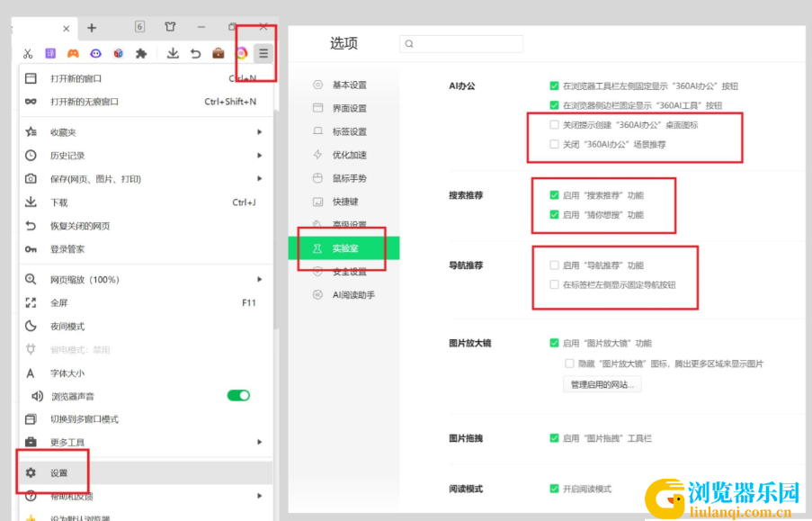Switch to the 基本设置 section
Screen dimensions: 812x521
tap(344, 85)
